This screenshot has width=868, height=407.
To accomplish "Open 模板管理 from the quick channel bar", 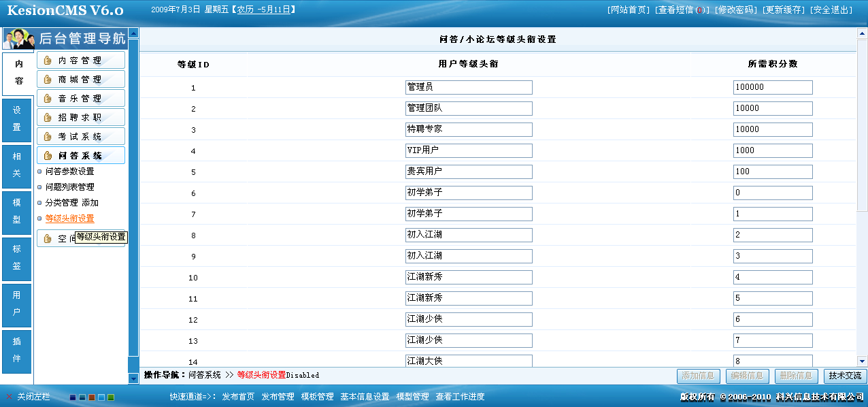I will click(317, 397).
